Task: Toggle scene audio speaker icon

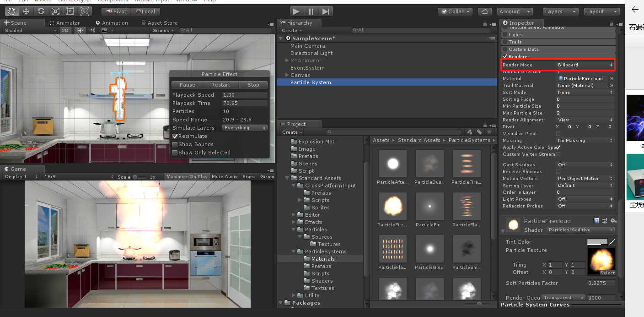Action: click(92, 30)
